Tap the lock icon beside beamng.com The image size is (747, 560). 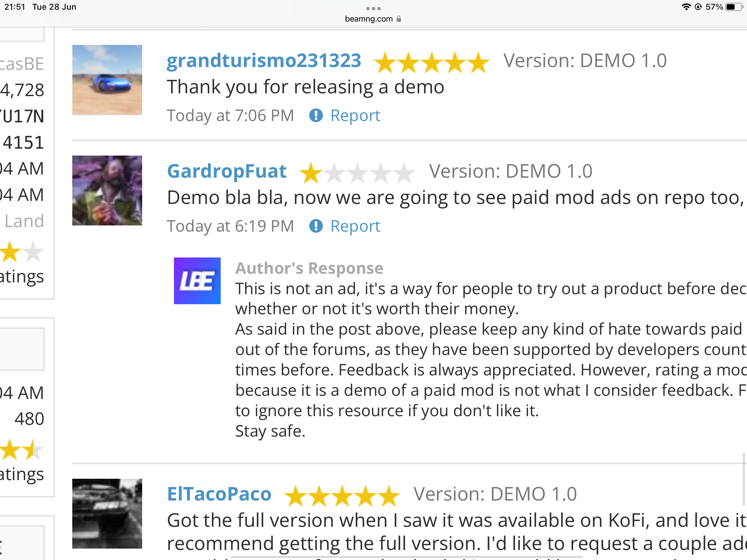[399, 19]
